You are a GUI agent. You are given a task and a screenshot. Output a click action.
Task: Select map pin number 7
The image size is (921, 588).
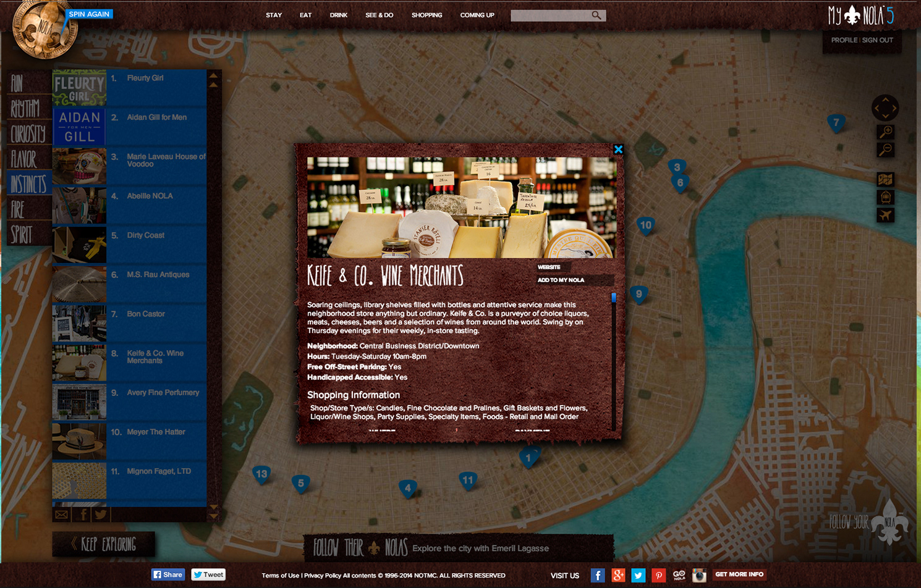tap(836, 123)
